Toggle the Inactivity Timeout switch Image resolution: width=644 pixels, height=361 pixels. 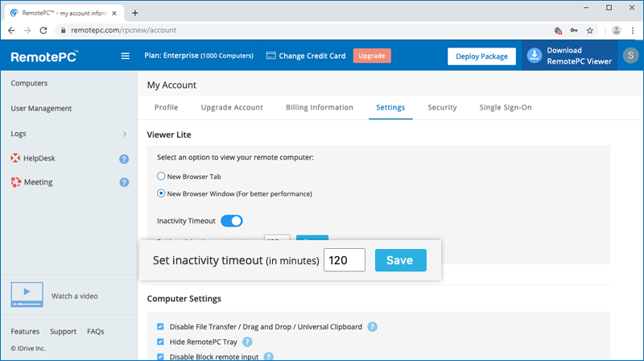(x=232, y=221)
